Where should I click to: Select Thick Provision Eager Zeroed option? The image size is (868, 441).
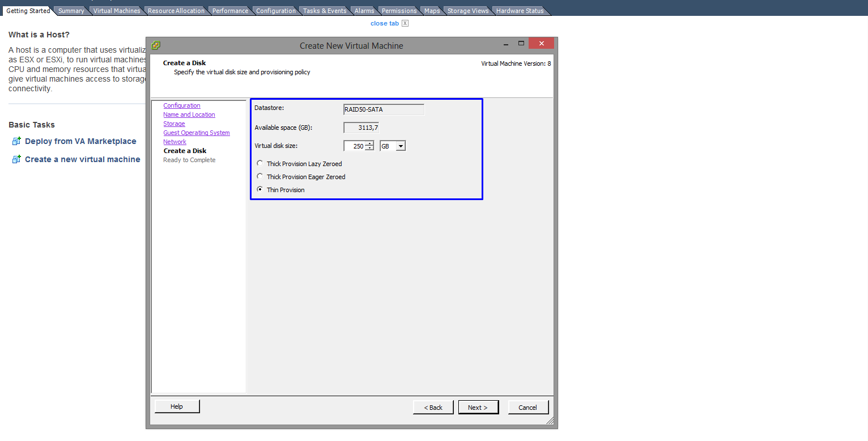coord(260,177)
